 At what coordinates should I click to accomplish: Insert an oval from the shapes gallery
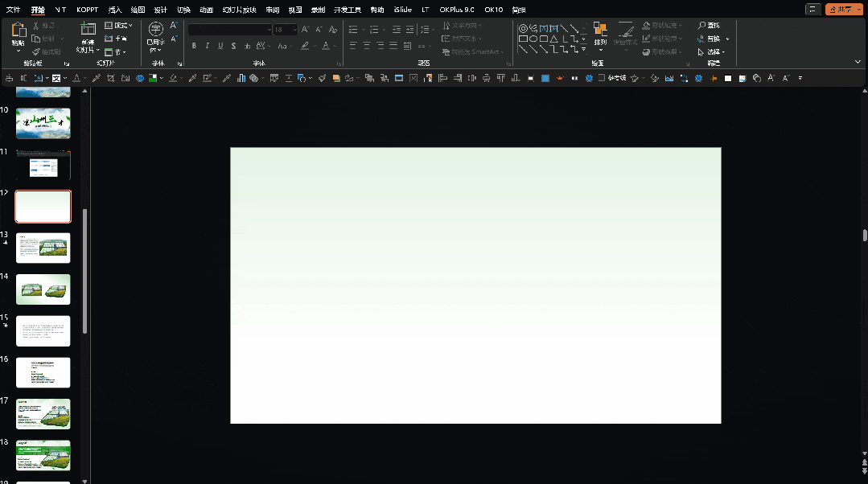(533, 39)
